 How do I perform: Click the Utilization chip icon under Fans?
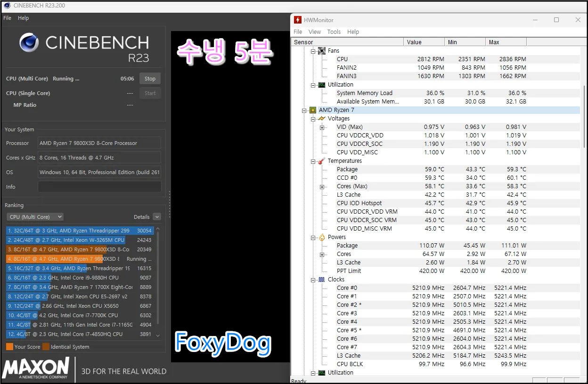pos(322,85)
